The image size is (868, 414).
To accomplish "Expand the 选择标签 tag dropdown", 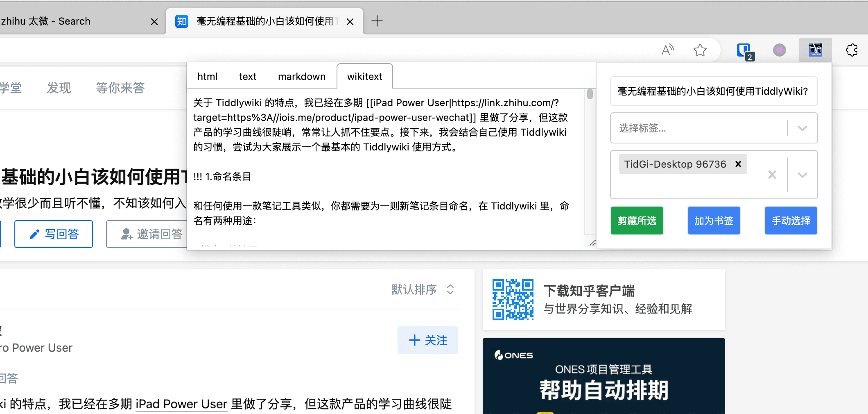I will pyautogui.click(x=802, y=128).
